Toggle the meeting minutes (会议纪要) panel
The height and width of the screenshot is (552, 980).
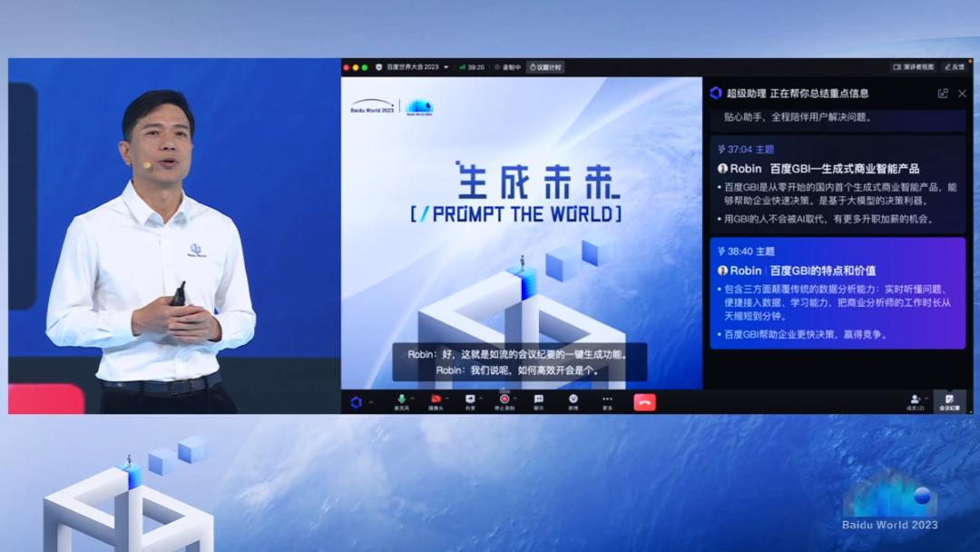[x=949, y=402]
